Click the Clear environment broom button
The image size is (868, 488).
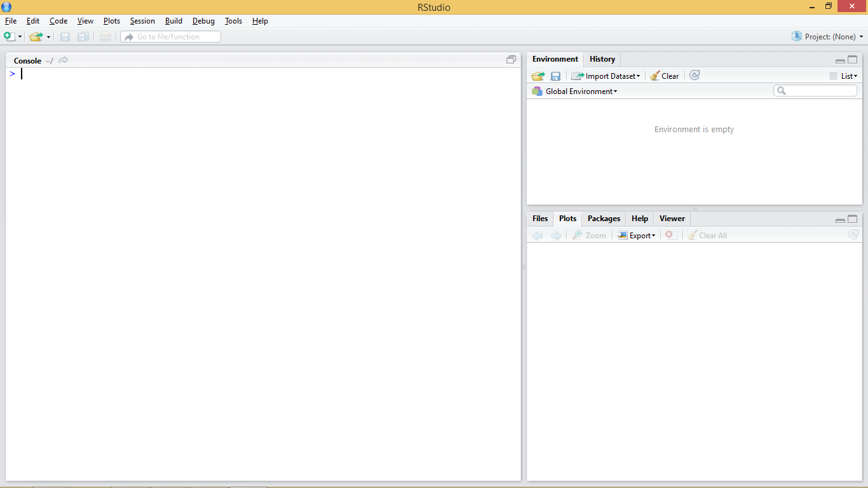[664, 76]
